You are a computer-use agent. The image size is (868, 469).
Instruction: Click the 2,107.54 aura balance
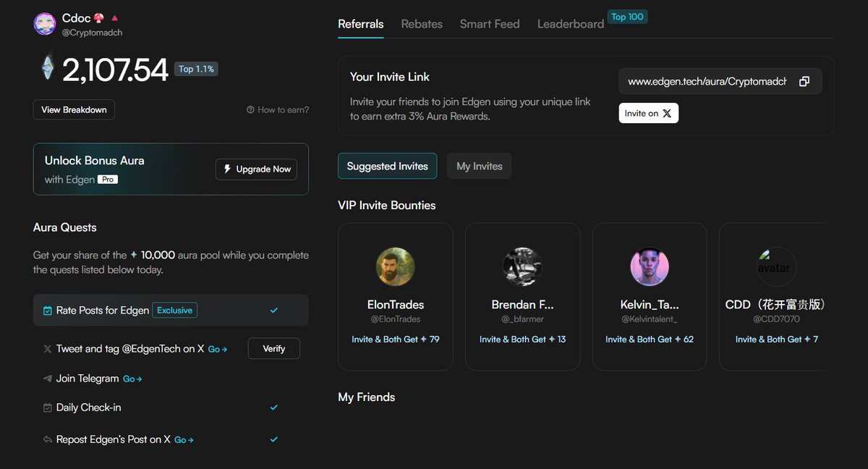[x=115, y=69]
